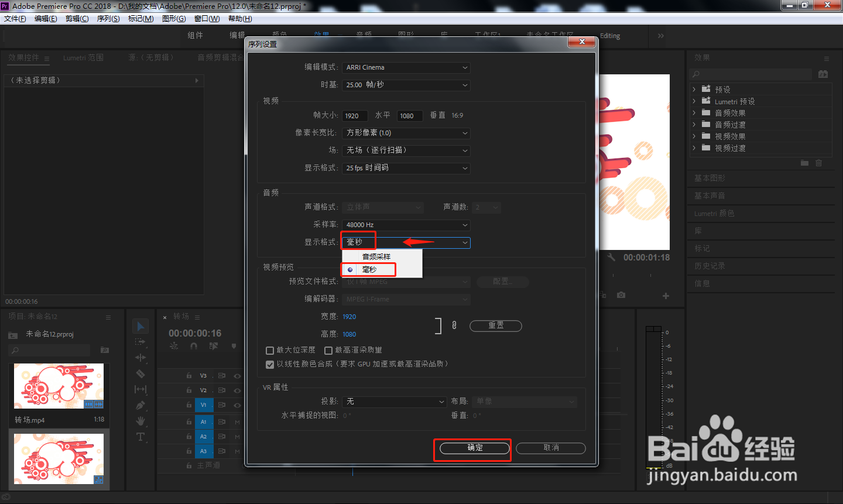The image size is (843, 504).
Task: Click the preview size link chain icon
Action: tap(454, 325)
